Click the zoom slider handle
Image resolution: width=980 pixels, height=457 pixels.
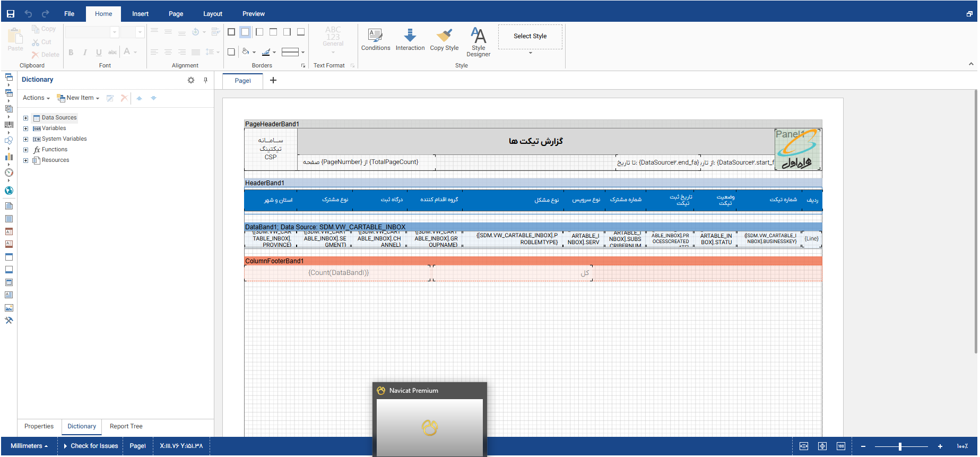pyautogui.click(x=900, y=446)
